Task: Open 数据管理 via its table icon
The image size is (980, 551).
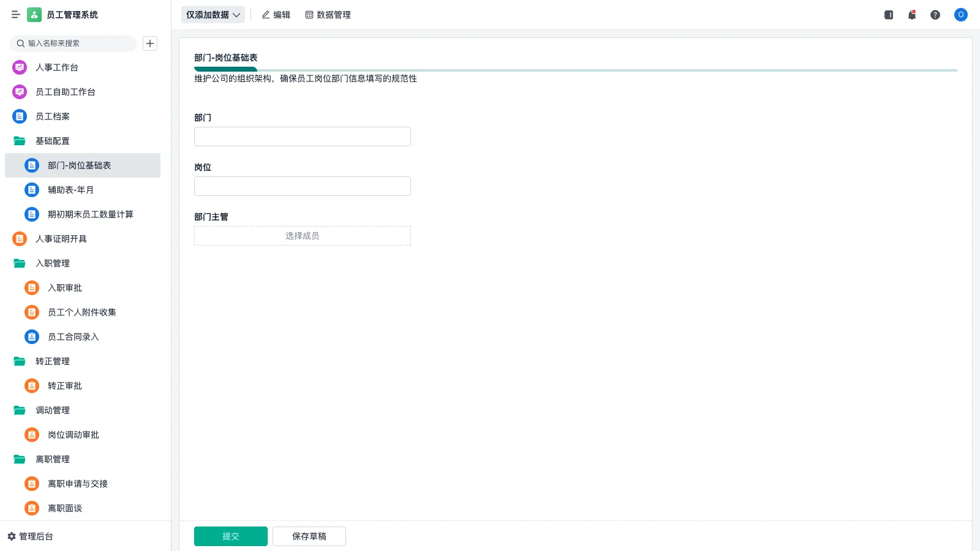Action: (x=309, y=15)
